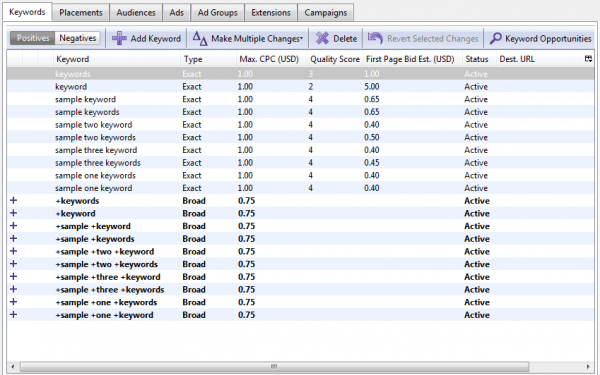Click plus icon beside +sample +three +keyword

(x=13, y=276)
